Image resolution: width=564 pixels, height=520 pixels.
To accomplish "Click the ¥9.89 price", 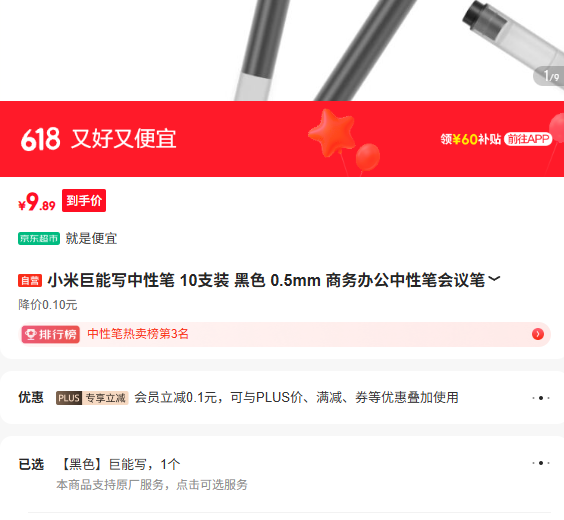I will click(37, 202).
